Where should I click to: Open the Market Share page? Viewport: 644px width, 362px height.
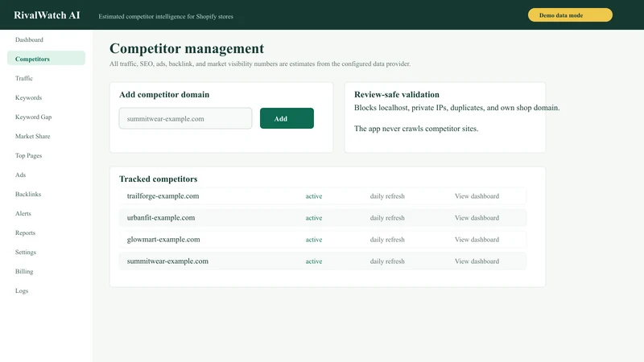tap(32, 136)
